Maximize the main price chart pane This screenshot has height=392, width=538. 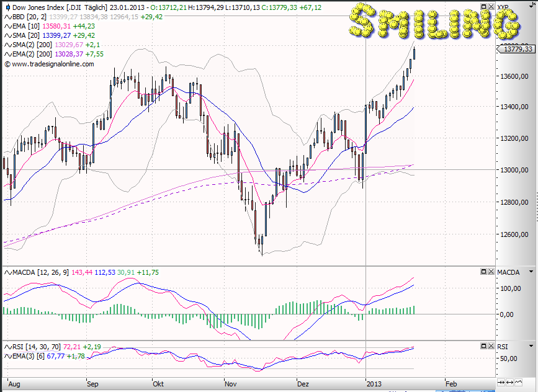tap(483, 6)
